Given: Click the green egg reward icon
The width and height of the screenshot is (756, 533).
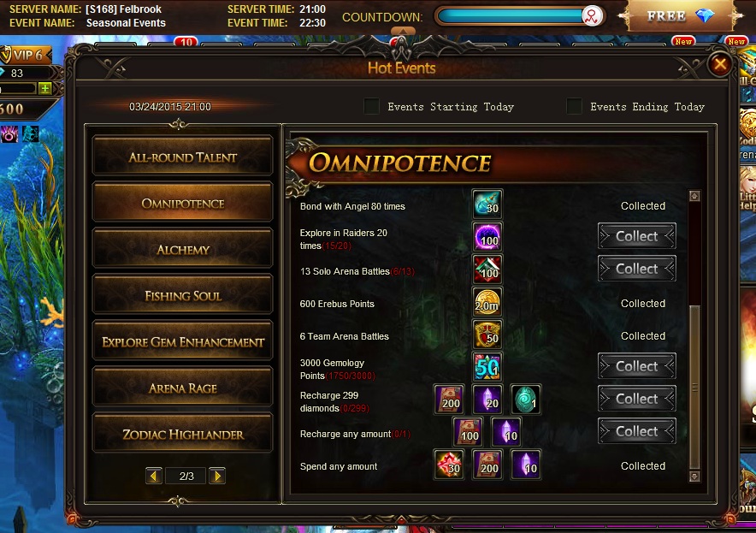Looking at the screenshot, I should 526,400.
